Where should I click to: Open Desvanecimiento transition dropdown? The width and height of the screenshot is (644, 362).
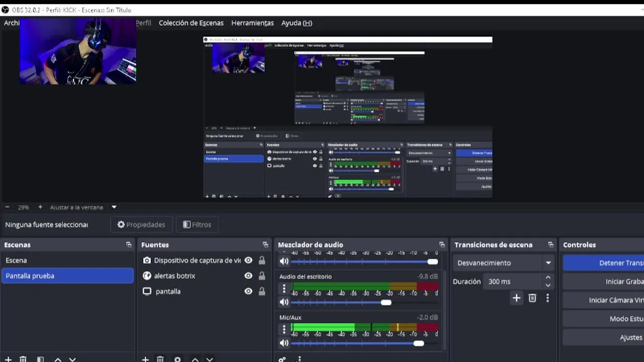pyautogui.click(x=503, y=263)
